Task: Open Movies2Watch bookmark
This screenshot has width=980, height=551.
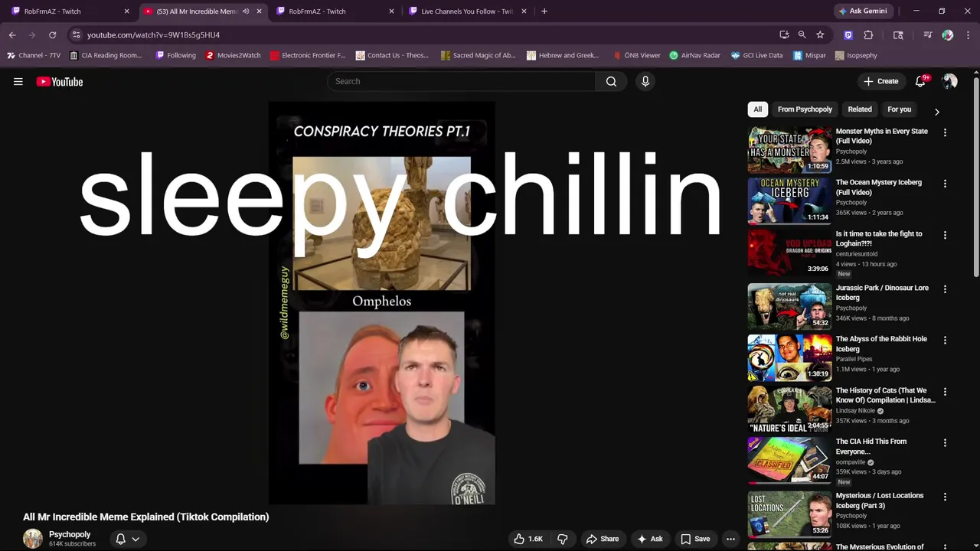Action: coord(233,55)
